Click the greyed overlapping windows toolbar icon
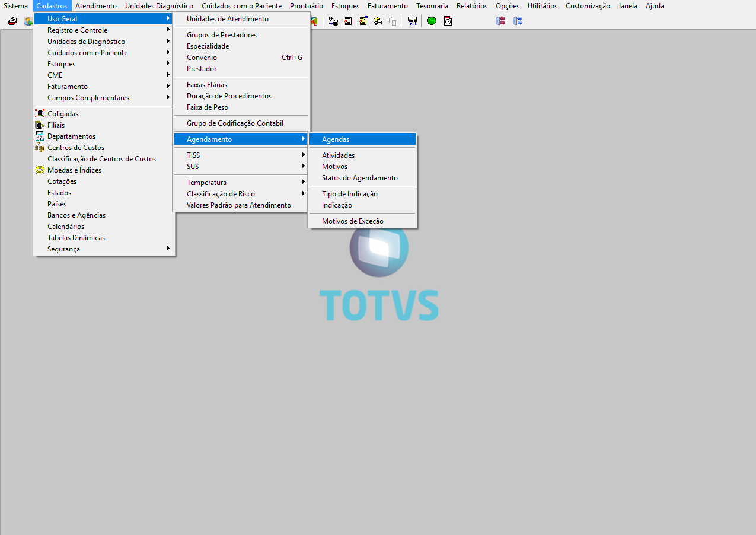The image size is (756, 535). point(392,21)
